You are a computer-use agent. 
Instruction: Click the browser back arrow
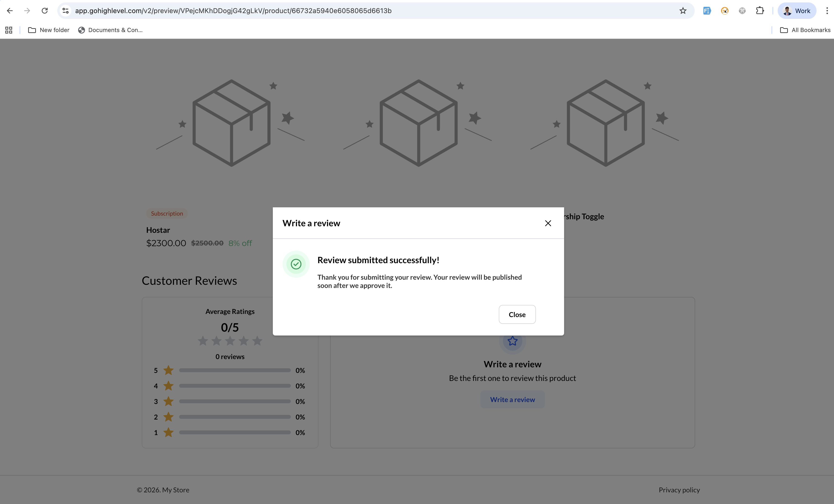pos(10,11)
